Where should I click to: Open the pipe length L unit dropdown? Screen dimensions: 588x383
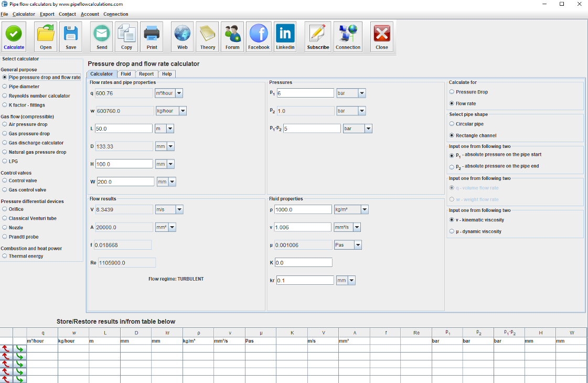tap(169, 129)
